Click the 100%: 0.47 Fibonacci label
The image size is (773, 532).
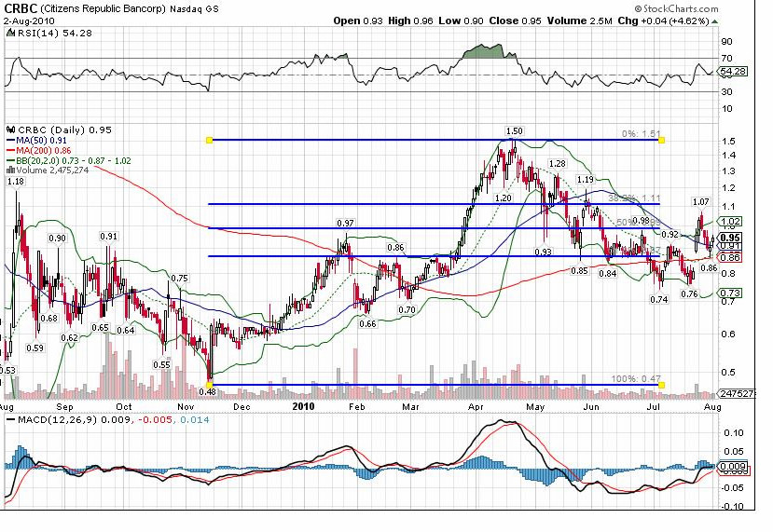pyautogui.click(x=635, y=379)
